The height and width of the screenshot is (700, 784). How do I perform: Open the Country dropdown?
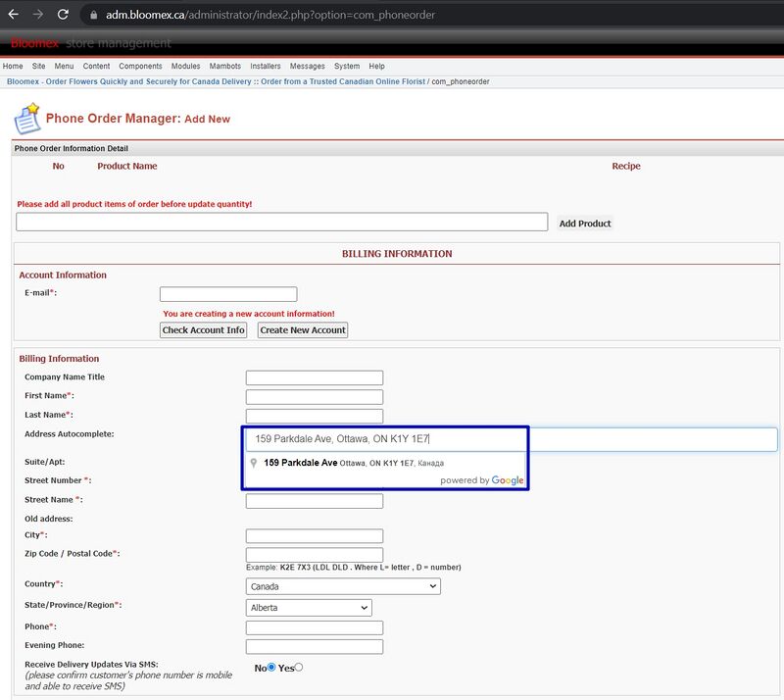[x=343, y=586]
